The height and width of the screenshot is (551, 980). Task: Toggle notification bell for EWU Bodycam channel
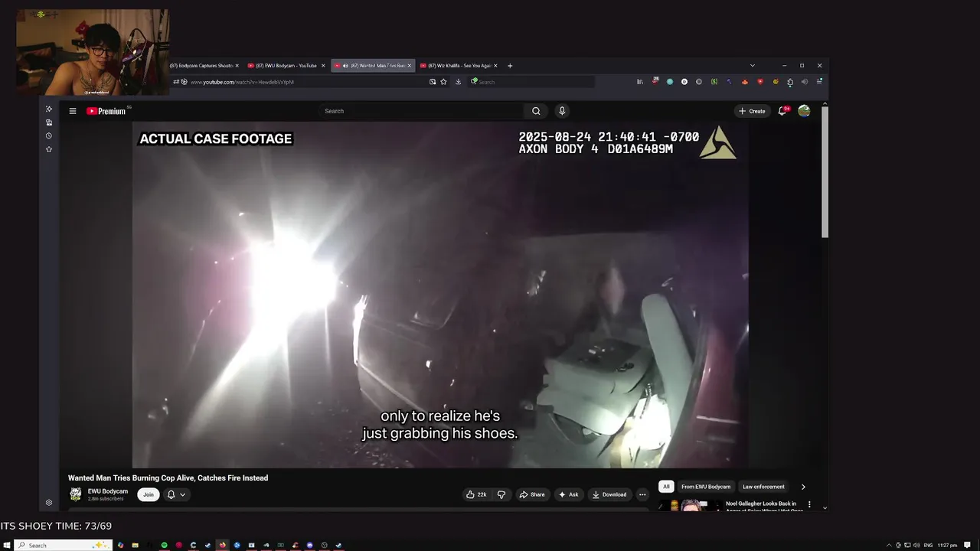pyautogui.click(x=176, y=494)
